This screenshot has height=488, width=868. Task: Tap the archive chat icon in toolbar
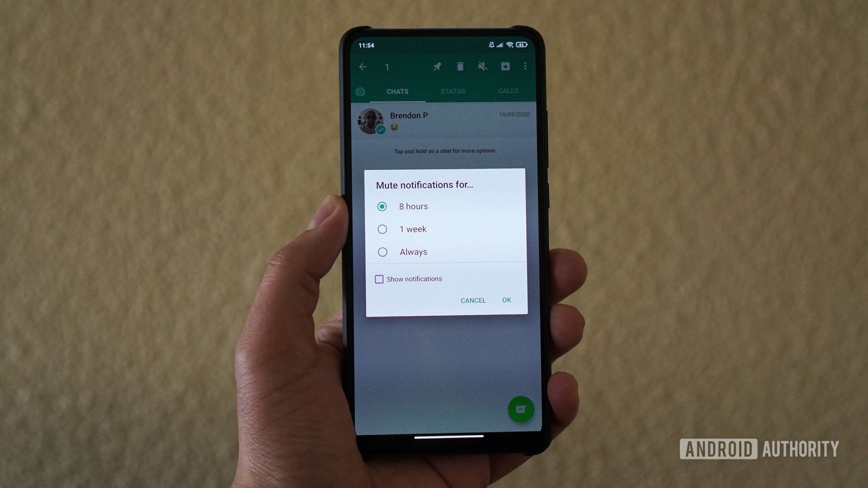point(505,67)
